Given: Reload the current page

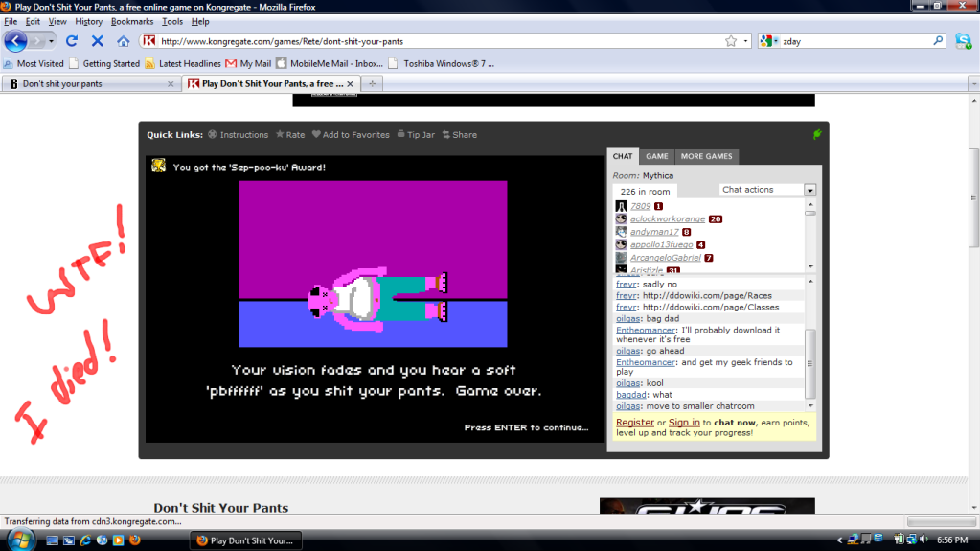Looking at the screenshot, I should tap(71, 41).
